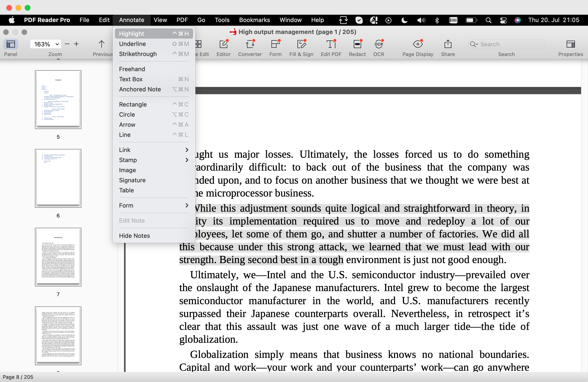This screenshot has width=588, height=382.
Task: Click Hide Notes menu entry
Action: pyautogui.click(x=154, y=236)
